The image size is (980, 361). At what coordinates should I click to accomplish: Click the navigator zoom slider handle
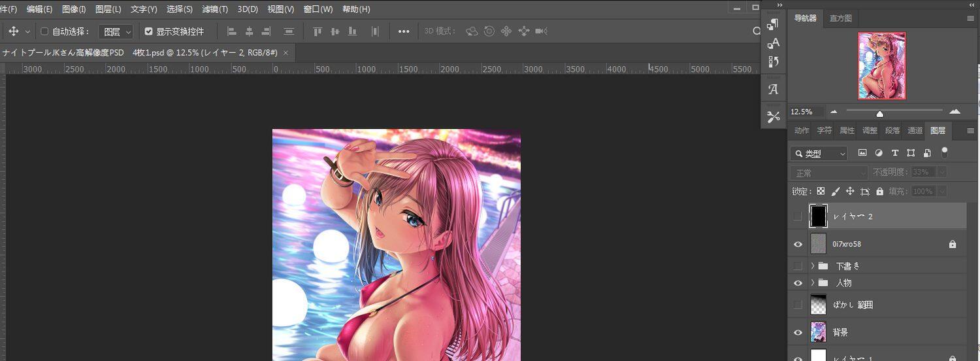(880, 114)
